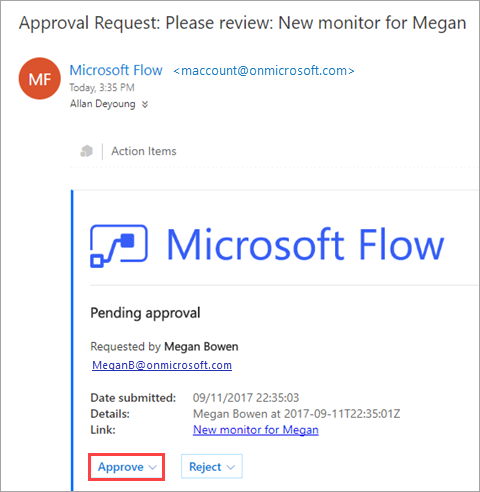Click the MF sender avatar circle
Screen dimensions: 480x492
coord(40,78)
